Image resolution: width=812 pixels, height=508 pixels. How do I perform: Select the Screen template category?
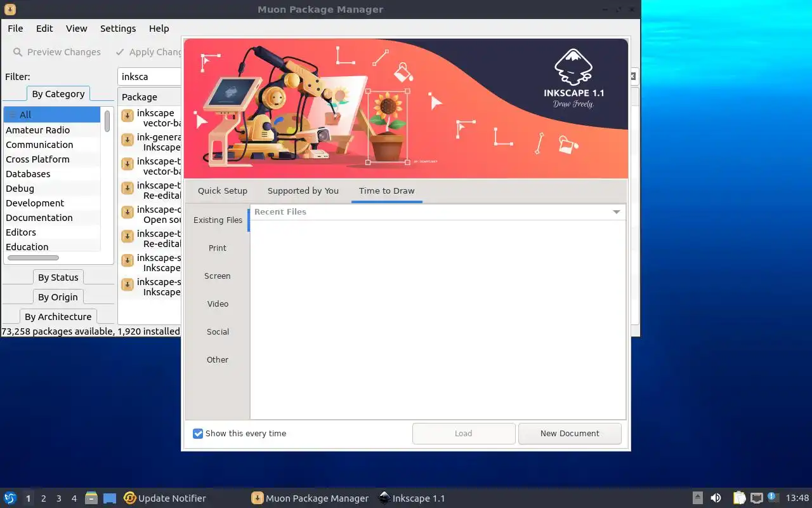[x=218, y=276]
